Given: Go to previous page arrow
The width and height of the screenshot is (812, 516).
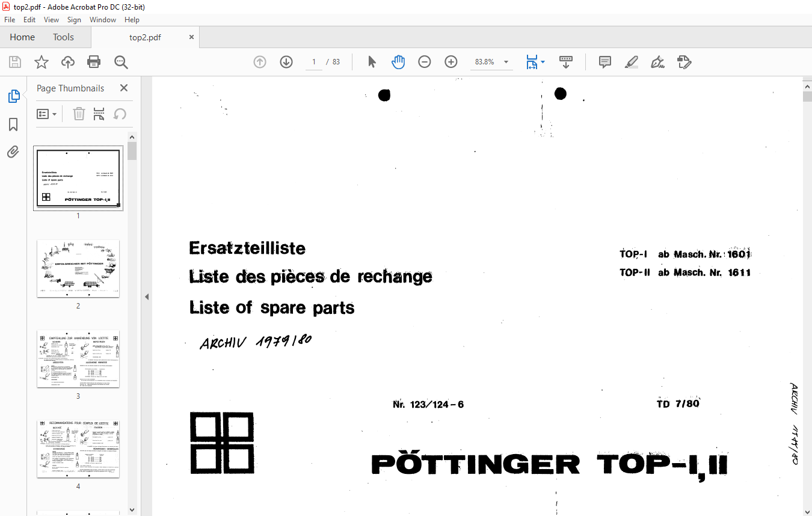Looking at the screenshot, I should (x=260, y=62).
